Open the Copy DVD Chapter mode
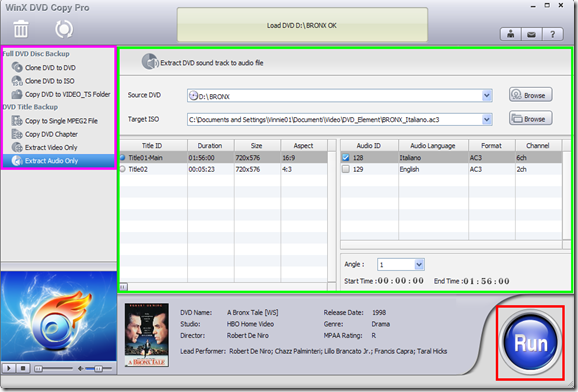The height and width of the screenshot is (392, 578). 51,134
